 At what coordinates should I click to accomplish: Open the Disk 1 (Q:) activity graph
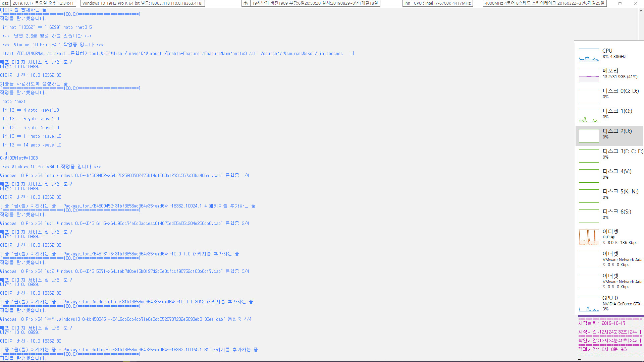(x=589, y=116)
